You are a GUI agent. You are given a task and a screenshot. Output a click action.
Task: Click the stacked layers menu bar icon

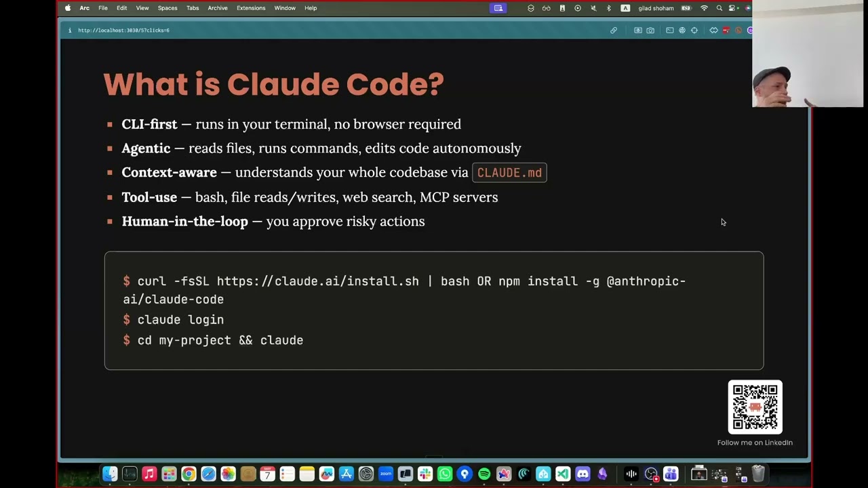tap(531, 8)
